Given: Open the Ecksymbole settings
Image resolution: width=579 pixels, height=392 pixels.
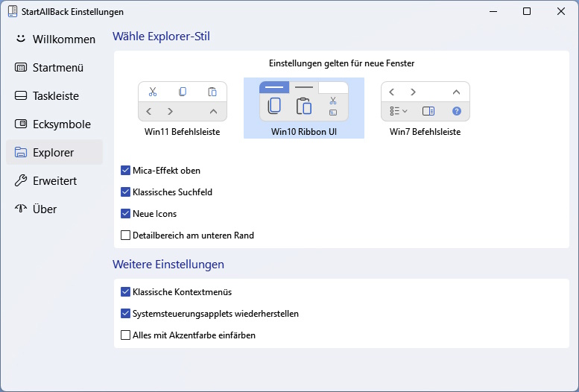Looking at the screenshot, I should [54, 124].
